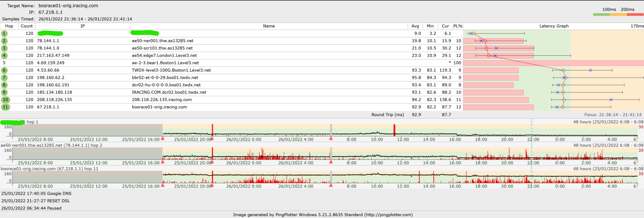Click the hop 5 number in Hop column
This screenshot has height=218, width=644.
[4, 63]
